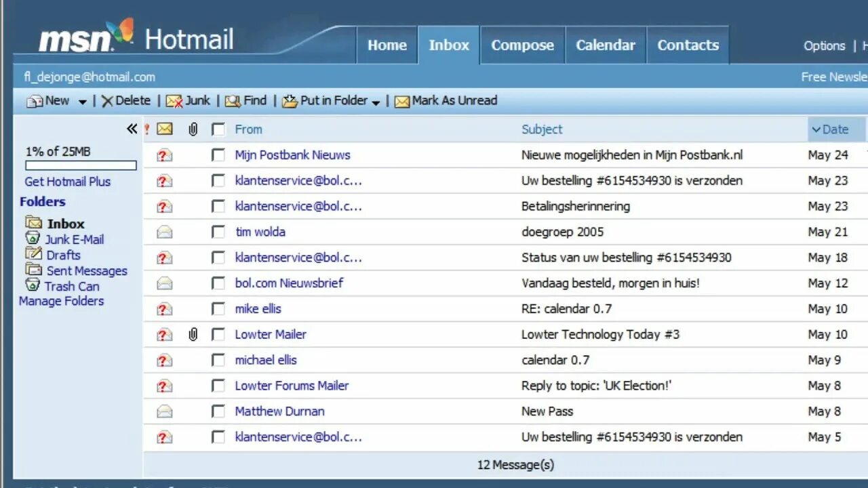Click subject 'doegroep 2005'
This screenshot has width=868, height=488.
point(562,232)
